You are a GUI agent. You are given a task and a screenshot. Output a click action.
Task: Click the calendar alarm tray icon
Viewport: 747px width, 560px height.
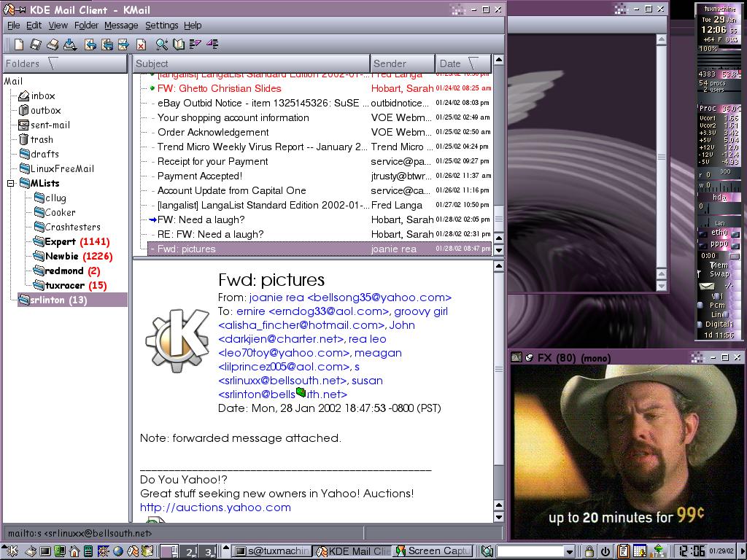640,551
